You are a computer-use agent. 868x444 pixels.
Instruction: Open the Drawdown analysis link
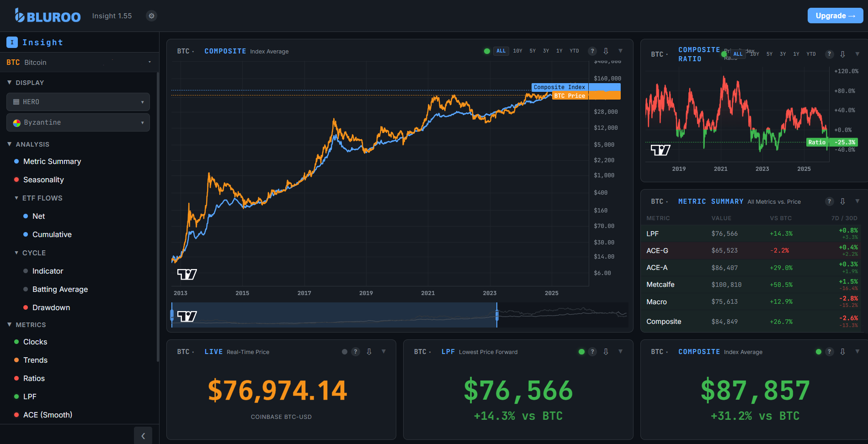tap(51, 307)
